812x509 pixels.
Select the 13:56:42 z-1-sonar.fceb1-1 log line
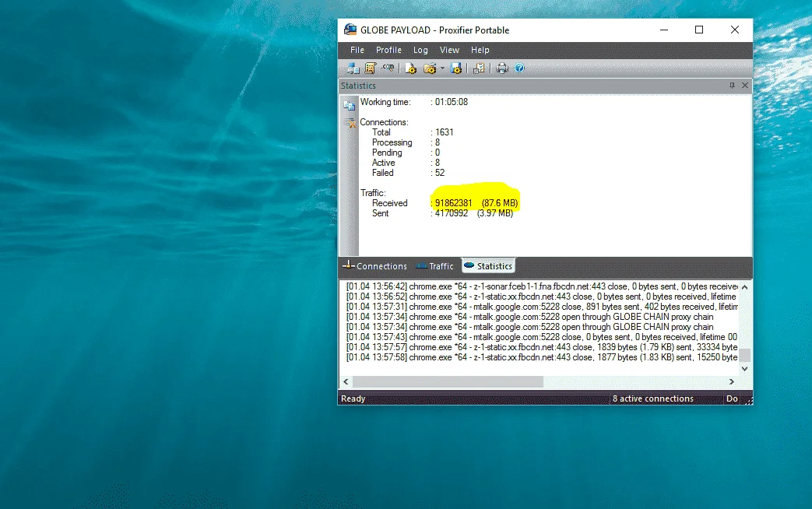point(542,286)
